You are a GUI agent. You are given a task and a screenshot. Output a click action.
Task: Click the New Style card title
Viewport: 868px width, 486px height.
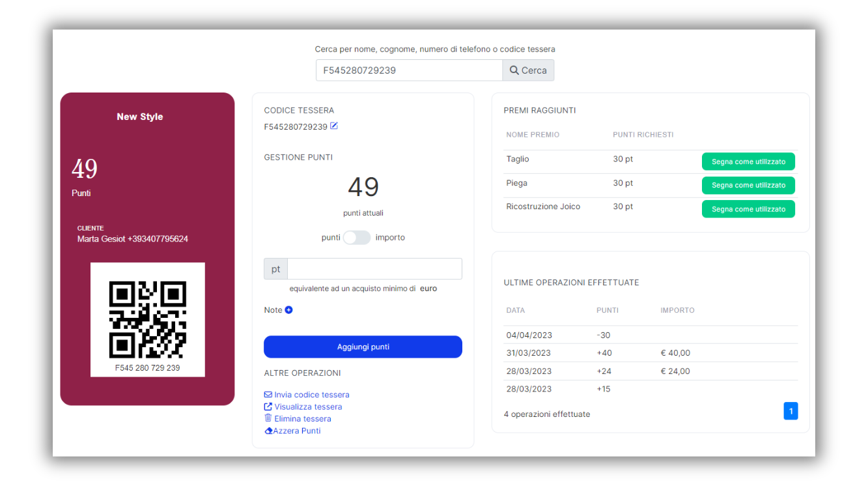click(x=140, y=117)
